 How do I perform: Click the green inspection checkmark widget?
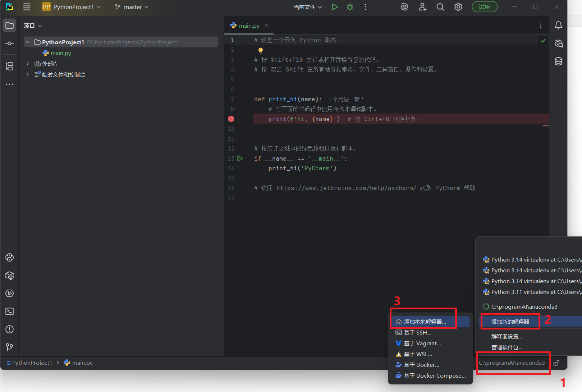point(543,41)
